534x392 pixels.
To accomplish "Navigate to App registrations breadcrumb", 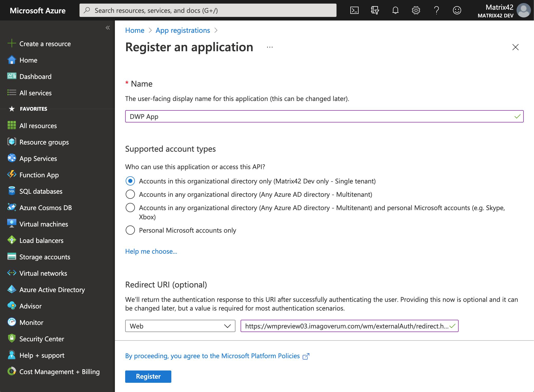I will click(x=183, y=30).
